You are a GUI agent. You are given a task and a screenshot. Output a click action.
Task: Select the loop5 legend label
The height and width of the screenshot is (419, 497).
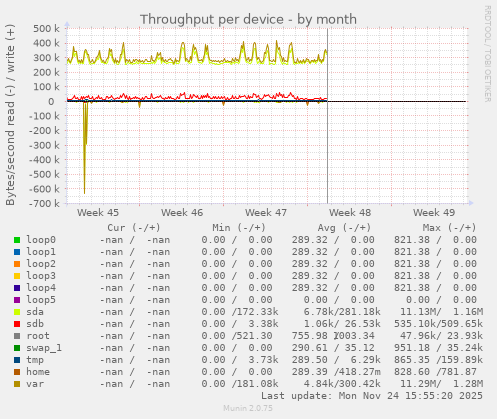[x=41, y=300]
